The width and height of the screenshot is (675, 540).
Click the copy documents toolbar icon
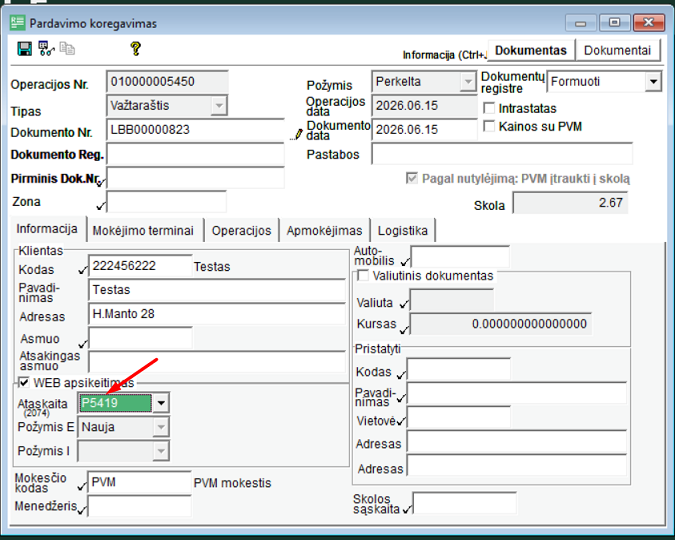(x=67, y=49)
